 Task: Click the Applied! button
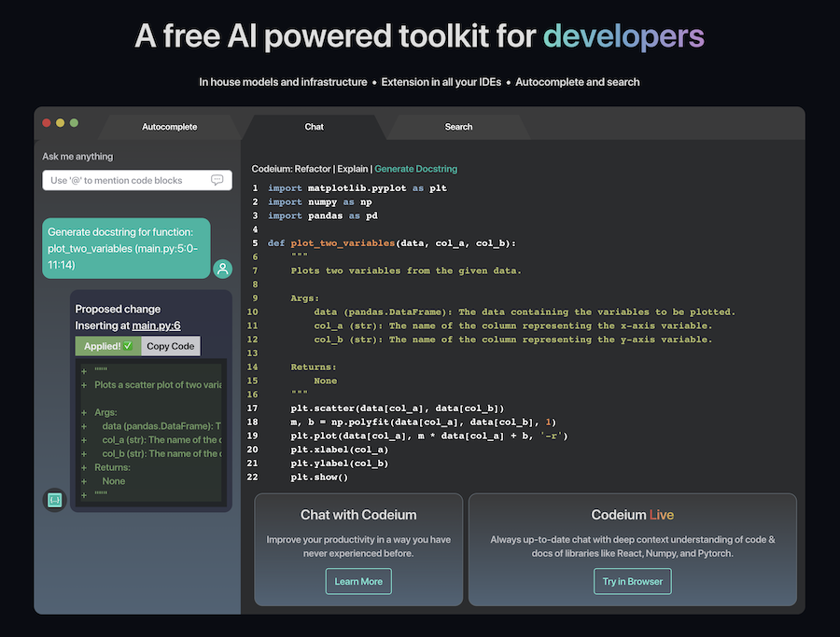click(x=108, y=346)
